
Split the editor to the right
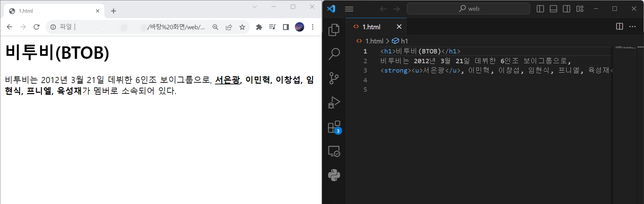coord(620,27)
